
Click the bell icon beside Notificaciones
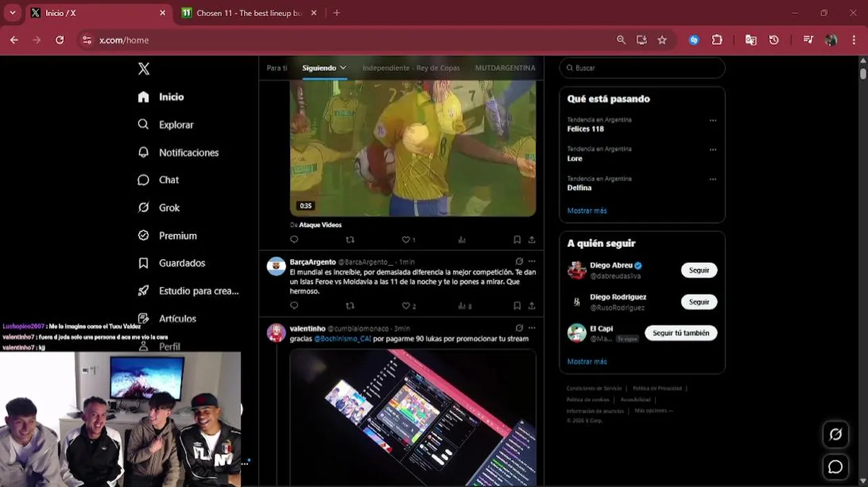(143, 152)
